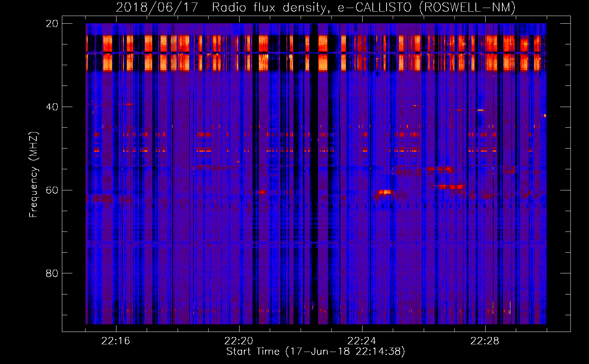The image size is (589, 364).
Task: Click the '20' frequency tick label
Action: point(52,24)
